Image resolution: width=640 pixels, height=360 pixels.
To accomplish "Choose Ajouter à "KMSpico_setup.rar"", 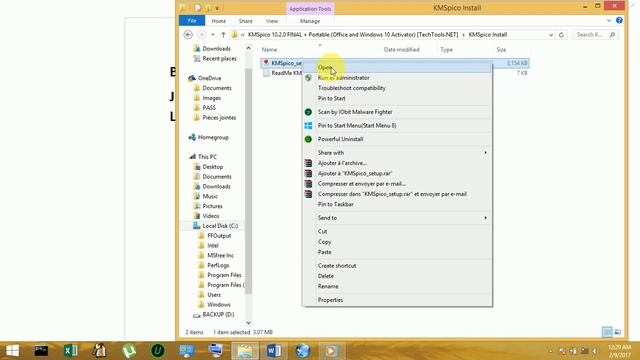I will coord(397,173).
